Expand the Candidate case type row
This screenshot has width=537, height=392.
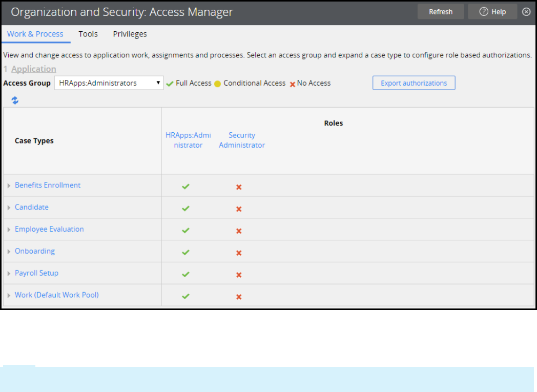(x=9, y=208)
